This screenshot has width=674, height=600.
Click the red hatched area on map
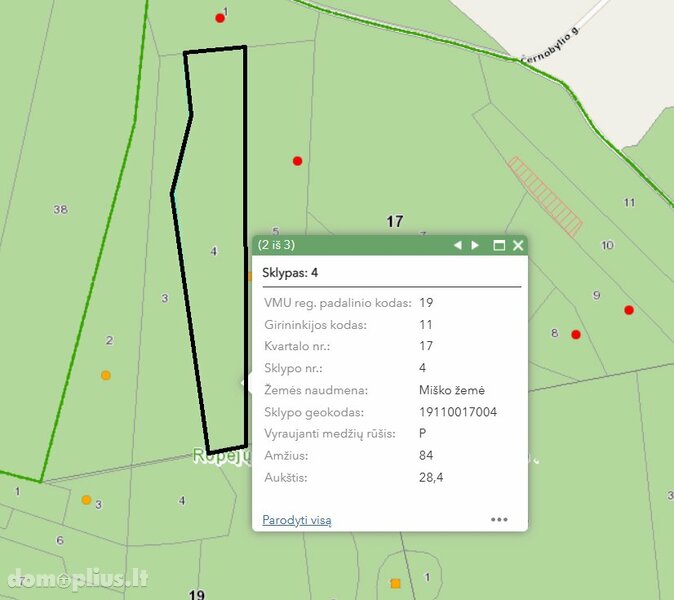(x=545, y=197)
